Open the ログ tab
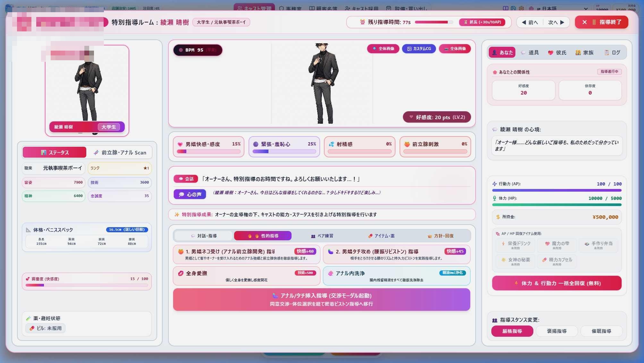 click(x=612, y=53)
